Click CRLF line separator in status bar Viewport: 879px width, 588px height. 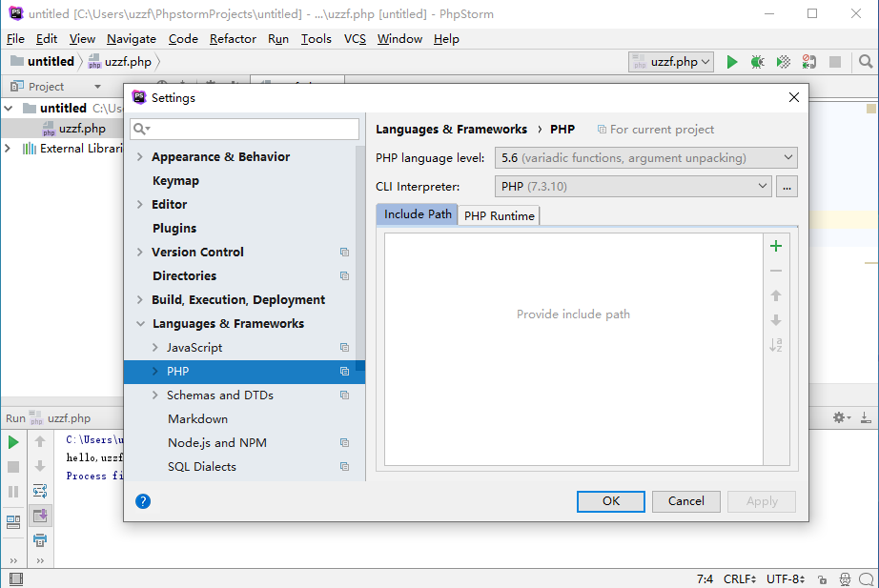pyautogui.click(x=740, y=579)
